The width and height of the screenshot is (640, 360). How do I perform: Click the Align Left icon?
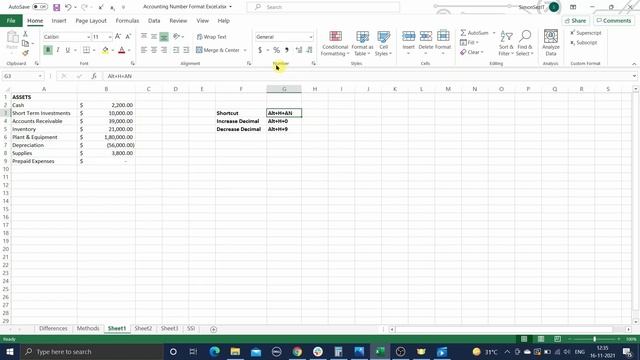144,50
